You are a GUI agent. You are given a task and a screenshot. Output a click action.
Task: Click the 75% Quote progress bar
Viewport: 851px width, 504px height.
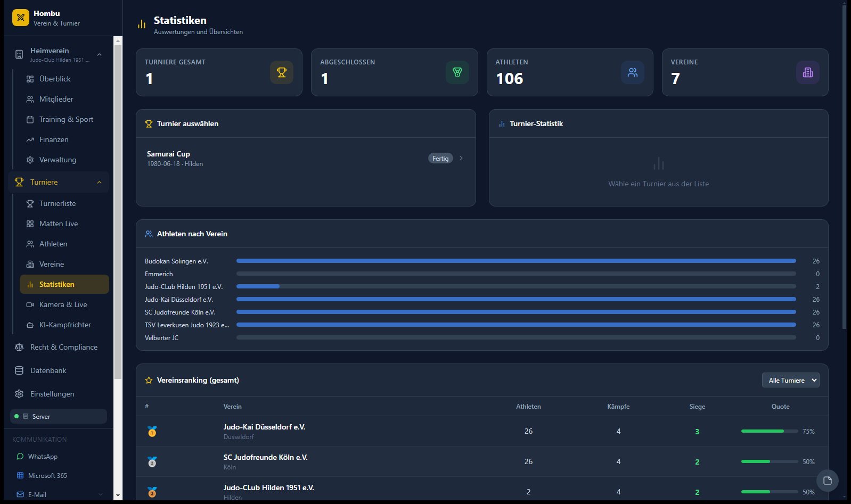(x=770, y=431)
